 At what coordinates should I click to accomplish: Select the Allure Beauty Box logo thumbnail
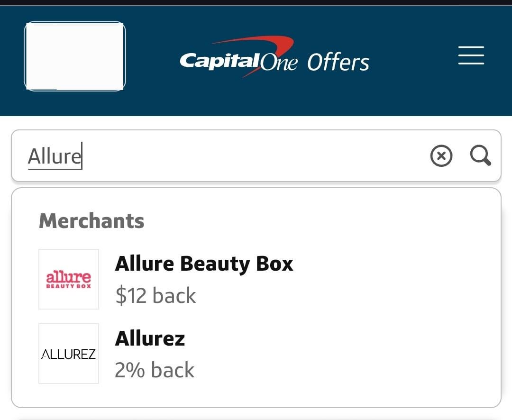click(x=69, y=279)
